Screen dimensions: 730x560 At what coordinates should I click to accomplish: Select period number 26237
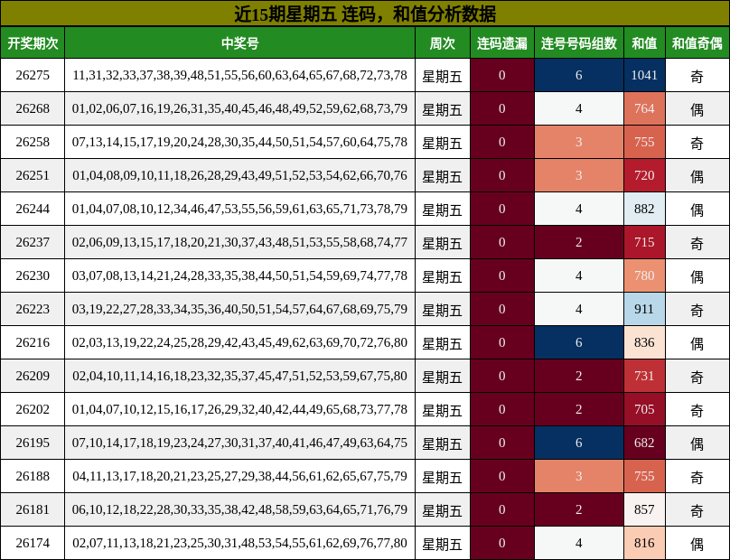point(33,243)
